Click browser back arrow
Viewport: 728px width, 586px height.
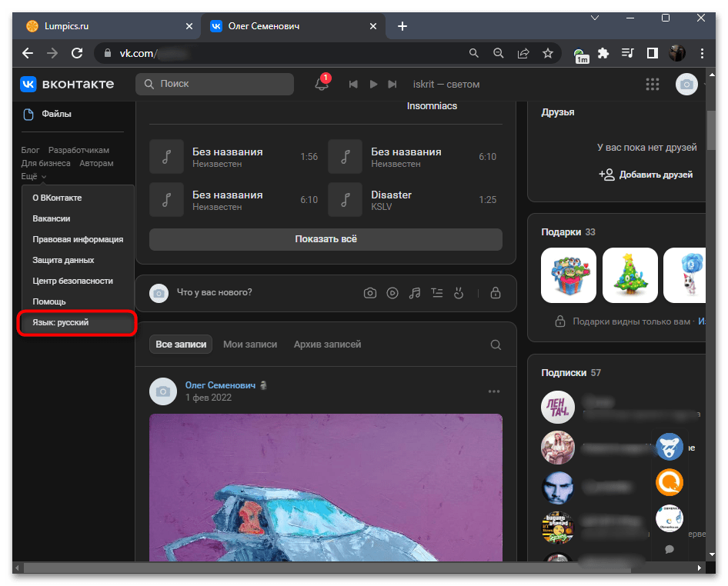tap(28, 53)
